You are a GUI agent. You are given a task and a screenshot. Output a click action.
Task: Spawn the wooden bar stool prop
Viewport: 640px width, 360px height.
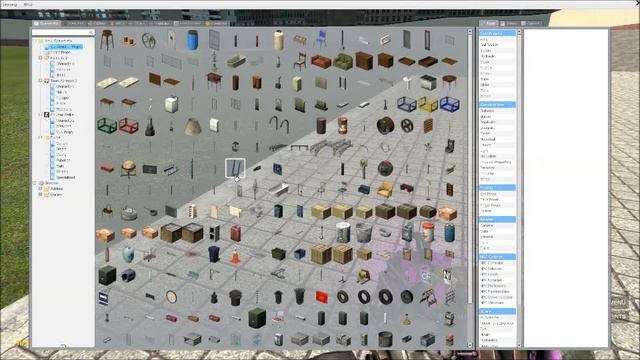[107, 40]
